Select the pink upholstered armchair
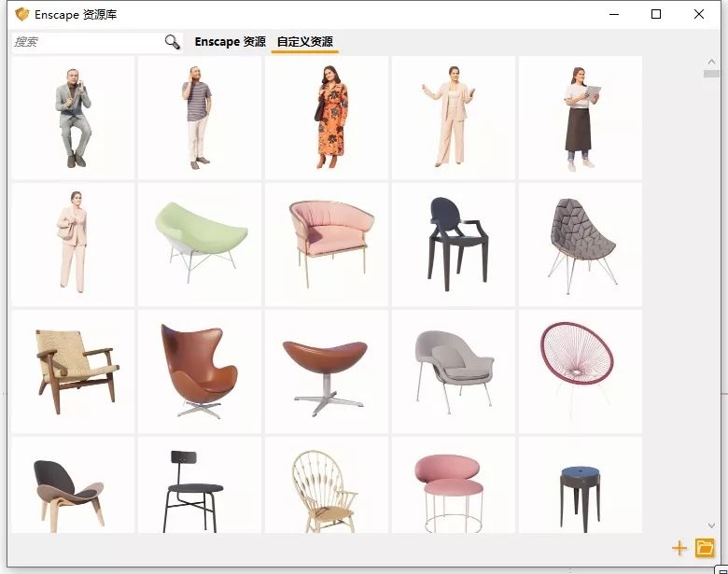This screenshot has width=728, height=574. (327, 245)
